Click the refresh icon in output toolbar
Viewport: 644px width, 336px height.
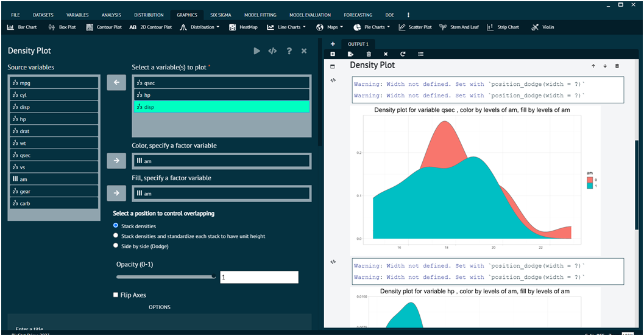pos(403,54)
